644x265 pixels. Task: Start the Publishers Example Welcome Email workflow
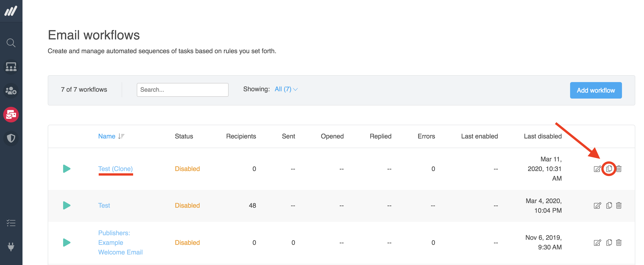[x=67, y=243]
